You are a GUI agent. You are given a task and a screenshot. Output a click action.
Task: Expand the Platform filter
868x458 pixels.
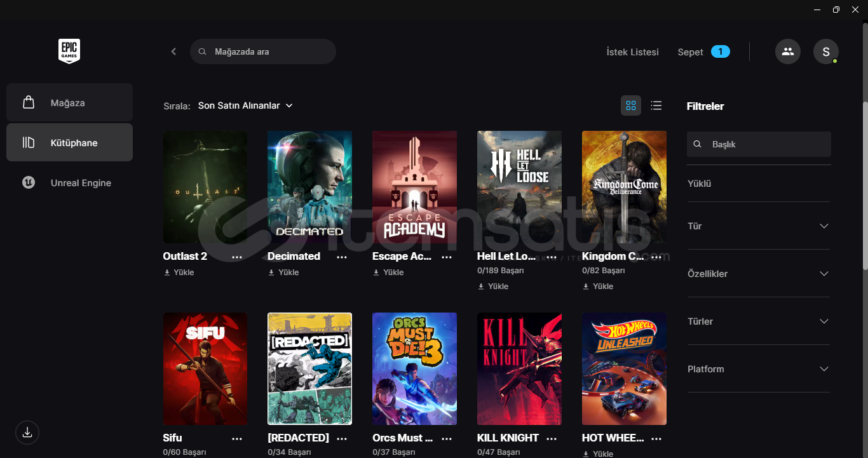(759, 369)
